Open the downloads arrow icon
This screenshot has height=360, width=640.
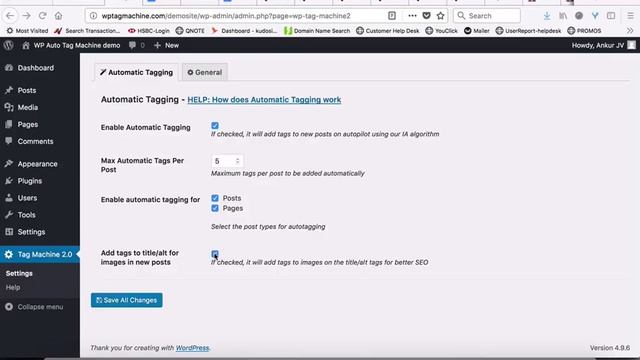tap(547, 16)
